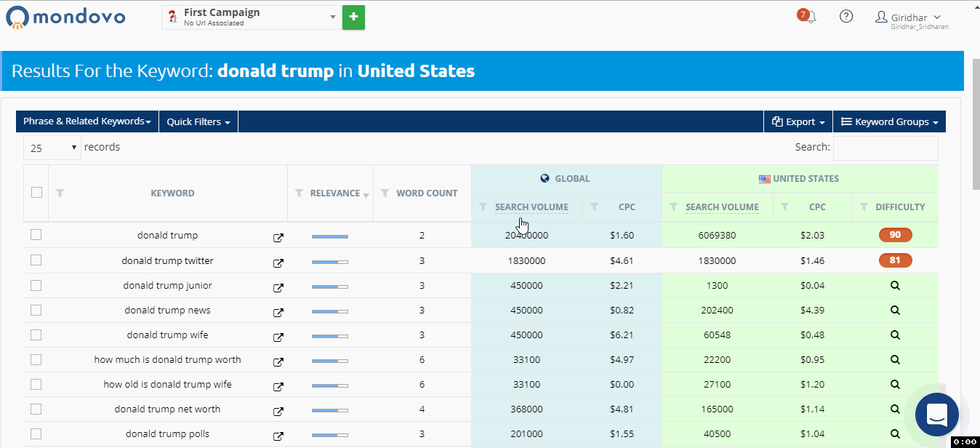Select the donald trump row checkbox
This screenshot has width=980, height=448.
[36, 235]
